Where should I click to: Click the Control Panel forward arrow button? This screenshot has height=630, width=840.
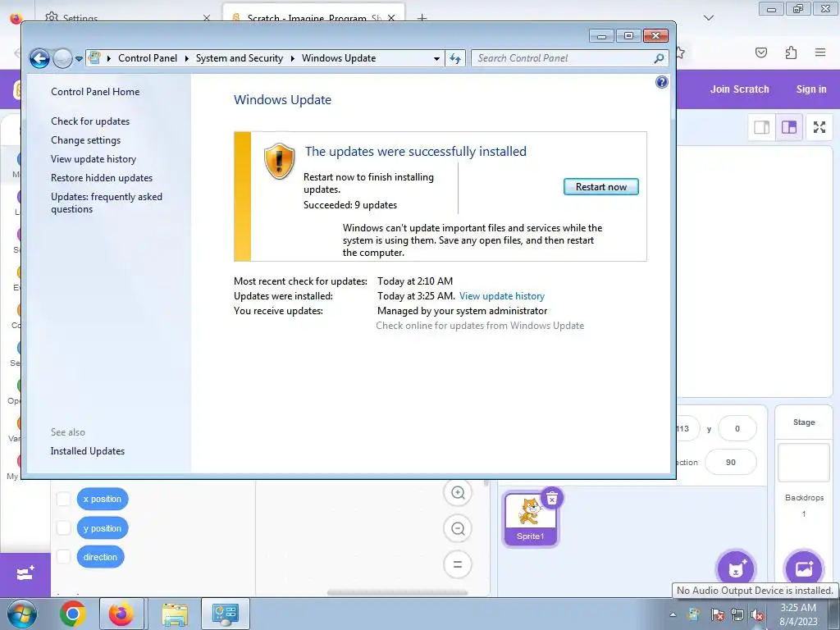pos(62,58)
